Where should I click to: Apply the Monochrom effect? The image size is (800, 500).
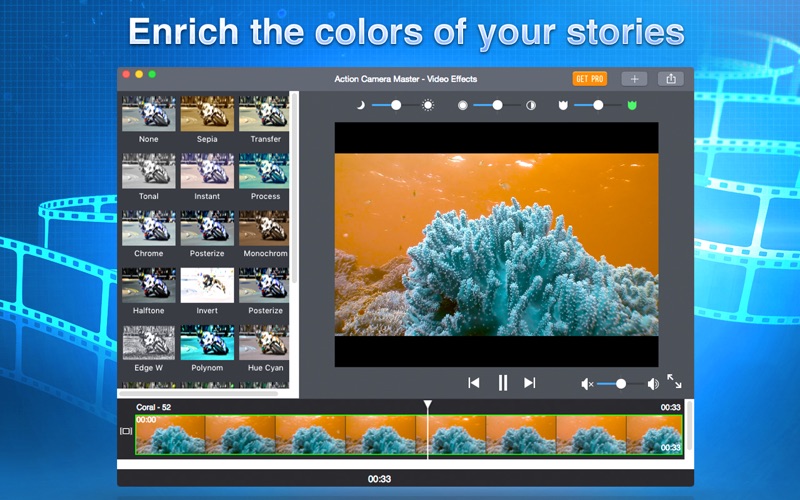point(264,228)
